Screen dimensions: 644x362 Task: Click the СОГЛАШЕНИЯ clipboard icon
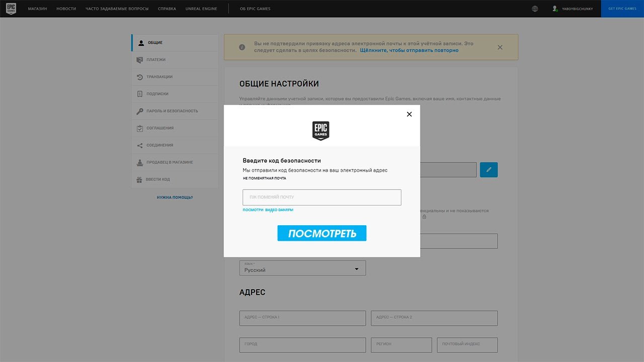(x=140, y=128)
